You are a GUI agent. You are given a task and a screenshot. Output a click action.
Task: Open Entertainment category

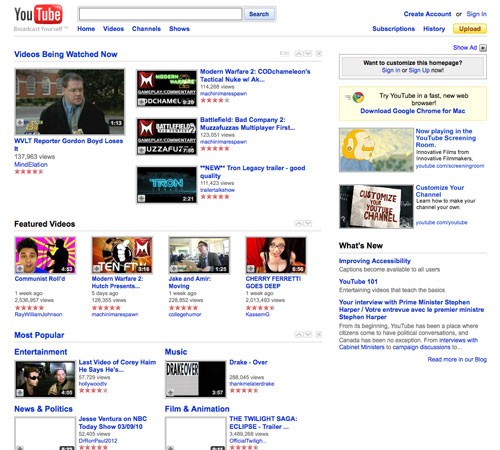(41, 352)
